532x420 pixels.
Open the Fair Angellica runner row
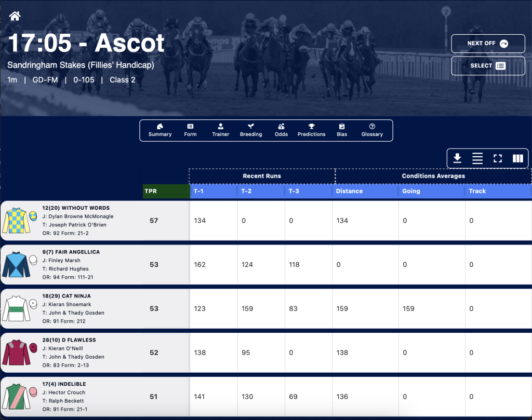point(266,264)
